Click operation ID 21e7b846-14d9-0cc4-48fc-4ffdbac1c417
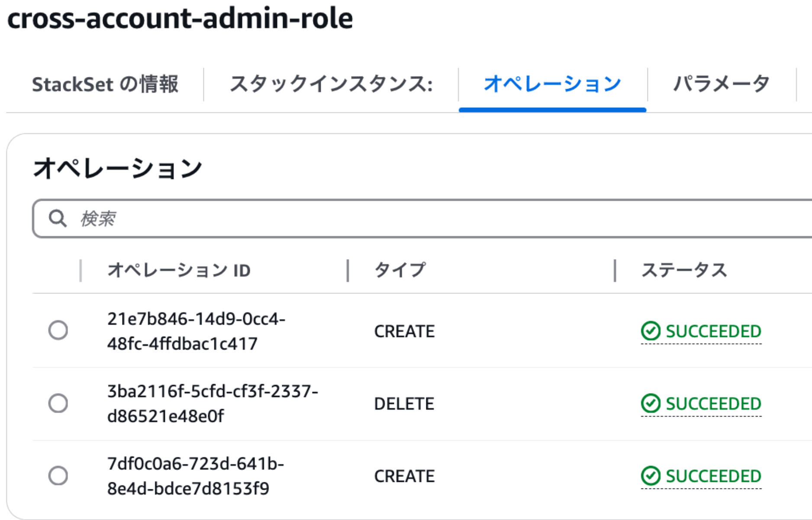 click(196, 331)
